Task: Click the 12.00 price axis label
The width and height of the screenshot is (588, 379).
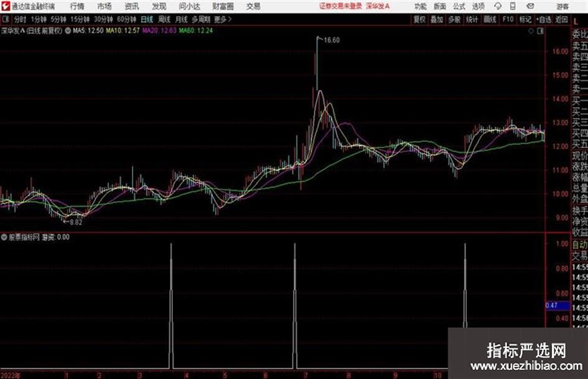Action: (x=560, y=146)
